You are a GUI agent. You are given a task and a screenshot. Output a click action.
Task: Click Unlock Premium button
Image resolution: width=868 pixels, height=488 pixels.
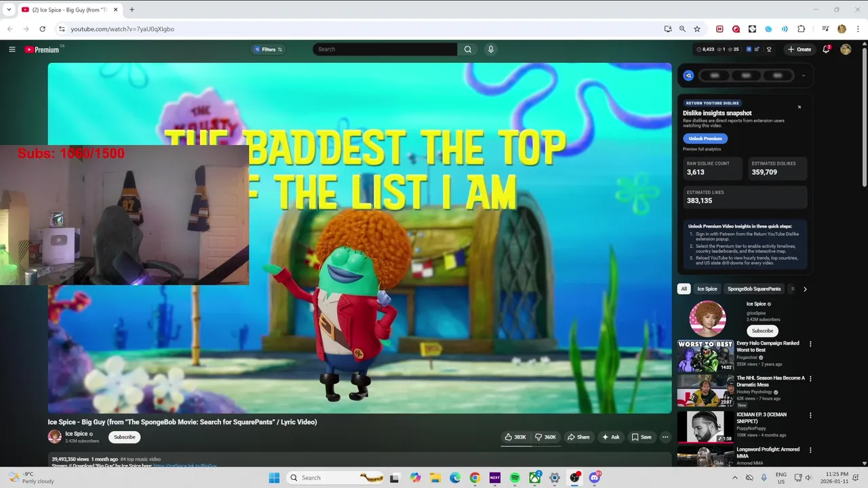[705, 138]
